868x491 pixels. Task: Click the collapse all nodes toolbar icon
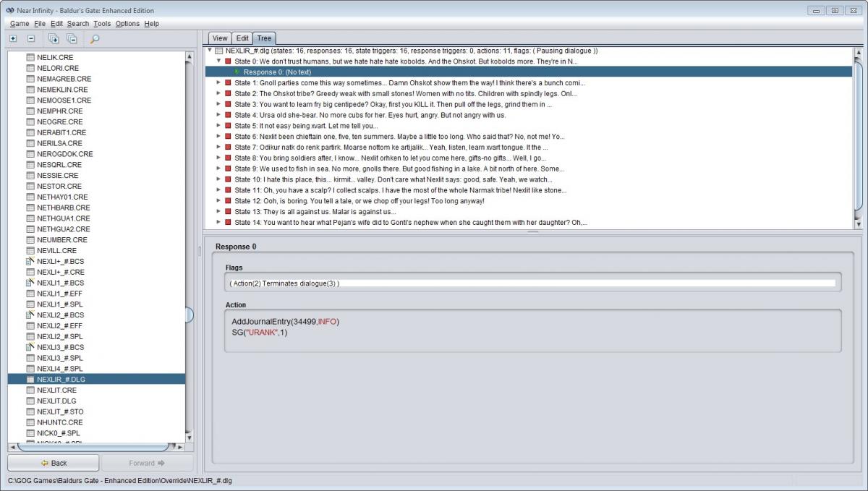point(72,38)
